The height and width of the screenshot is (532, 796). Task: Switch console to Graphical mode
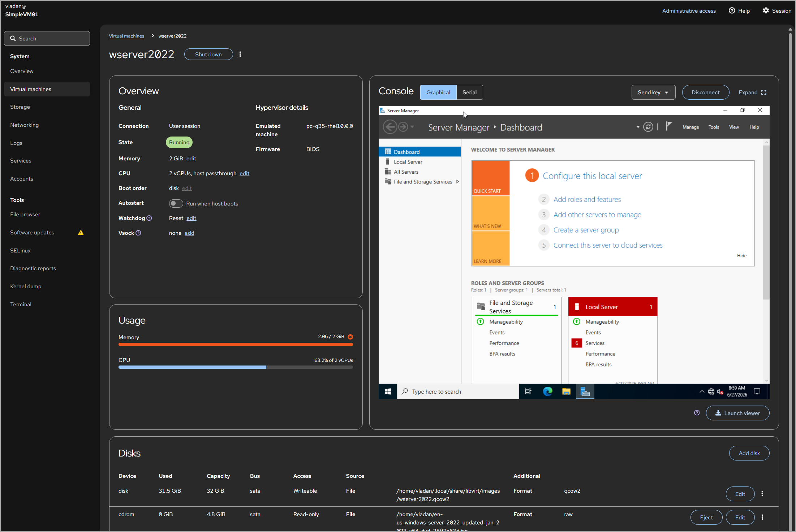[x=438, y=92]
